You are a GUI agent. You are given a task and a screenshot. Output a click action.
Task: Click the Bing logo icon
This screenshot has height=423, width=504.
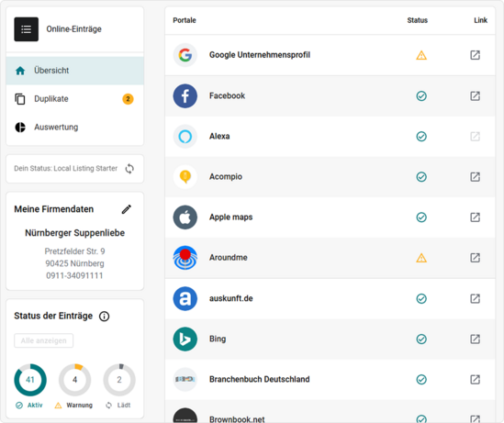point(185,340)
